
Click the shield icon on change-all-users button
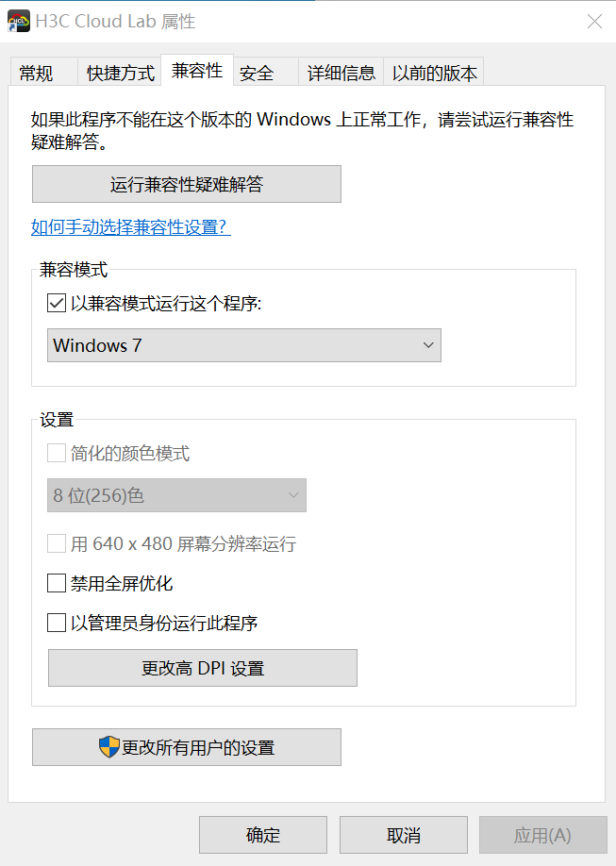[x=109, y=747]
